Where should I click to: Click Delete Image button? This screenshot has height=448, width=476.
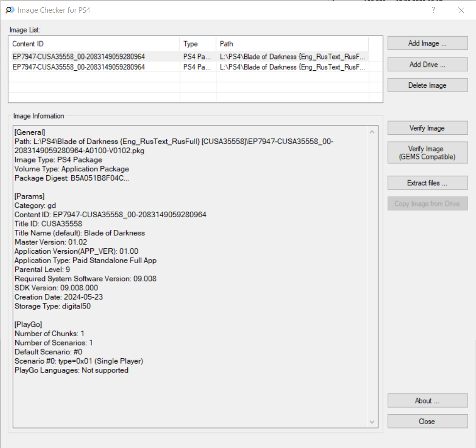pyautogui.click(x=427, y=85)
